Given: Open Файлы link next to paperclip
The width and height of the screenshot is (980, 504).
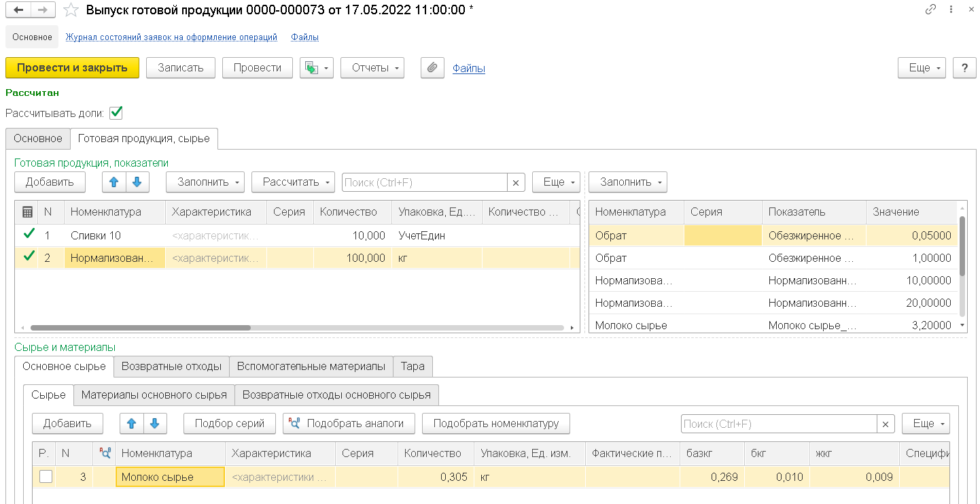Looking at the screenshot, I should pyautogui.click(x=469, y=68).
